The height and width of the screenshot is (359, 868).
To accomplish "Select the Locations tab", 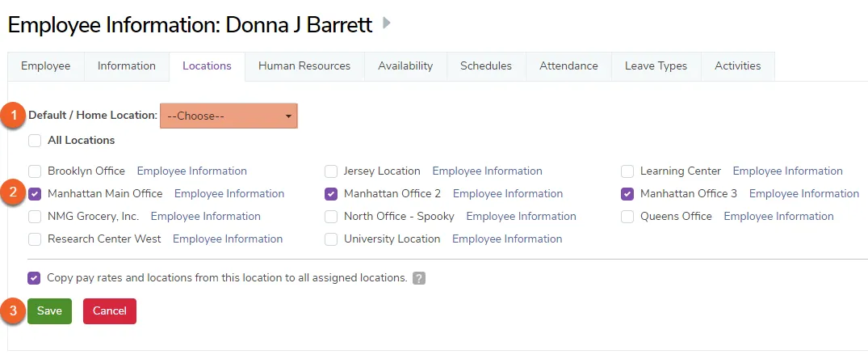I will [x=207, y=66].
